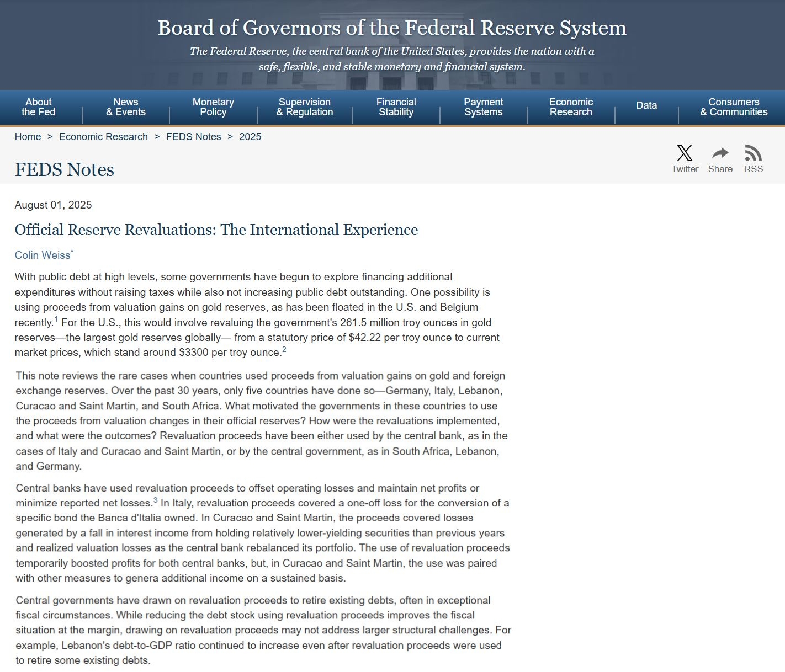Open the Payment Systems menu

pyautogui.click(x=484, y=107)
